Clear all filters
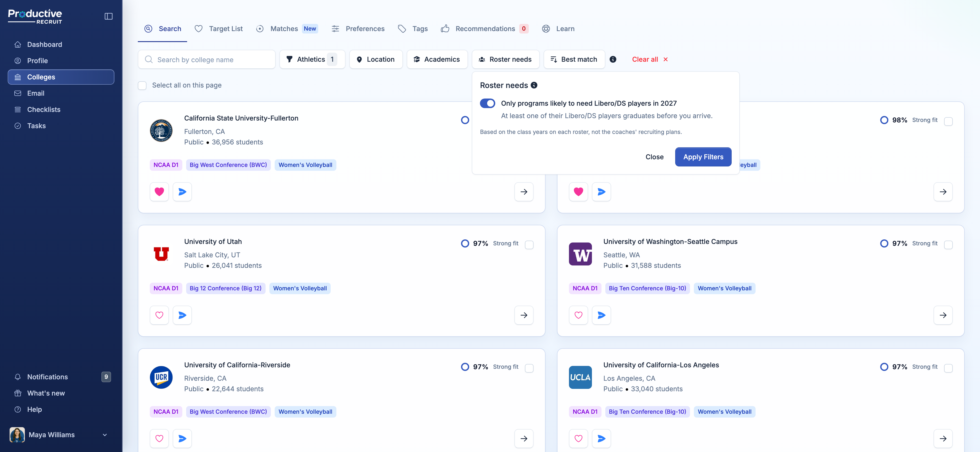This screenshot has height=452, width=980. click(650, 59)
